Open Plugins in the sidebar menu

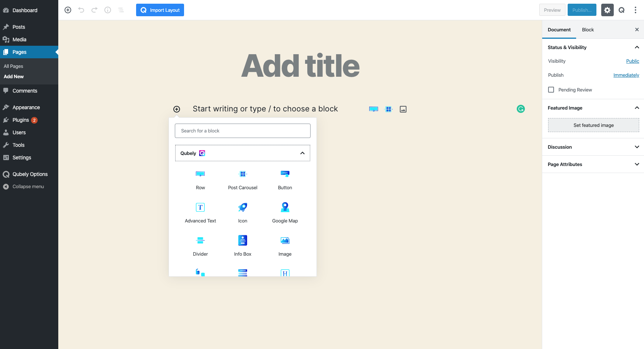click(x=21, y=120)
